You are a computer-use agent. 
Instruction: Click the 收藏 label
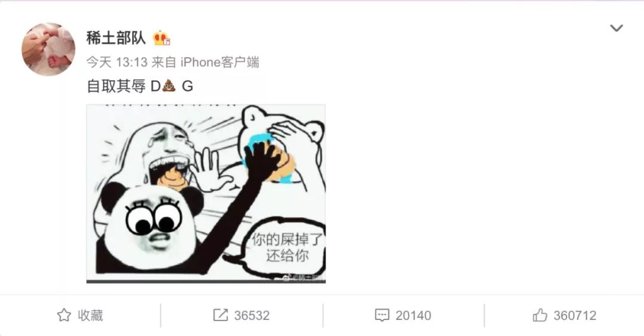tap(91, 315)
